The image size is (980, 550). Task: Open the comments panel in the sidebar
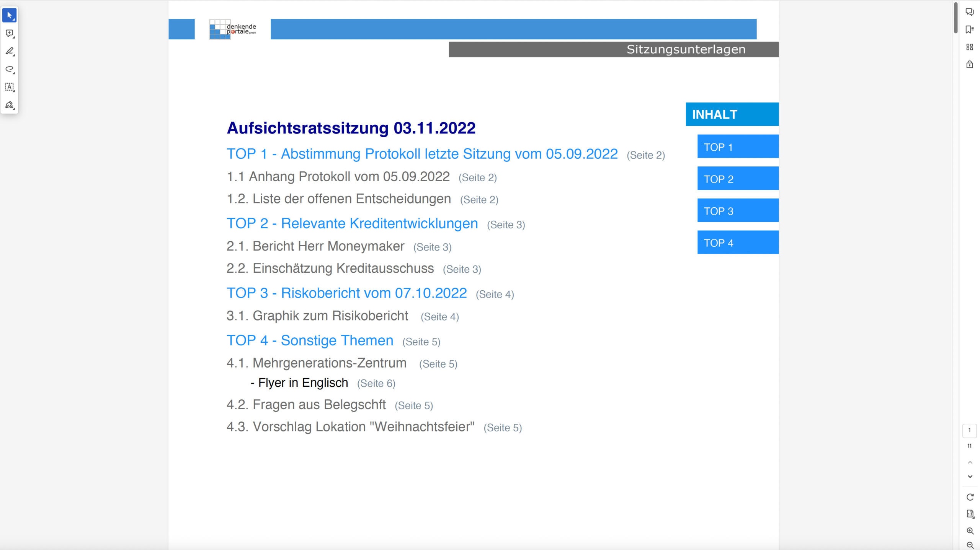pyautogui.click(x=970, y=12)
